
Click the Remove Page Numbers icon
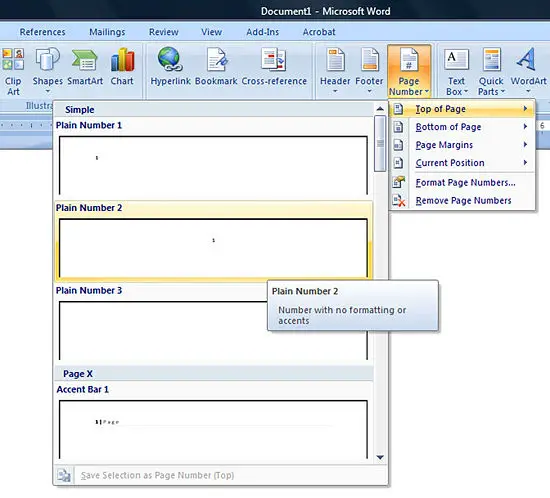click(x=398, y=201)
